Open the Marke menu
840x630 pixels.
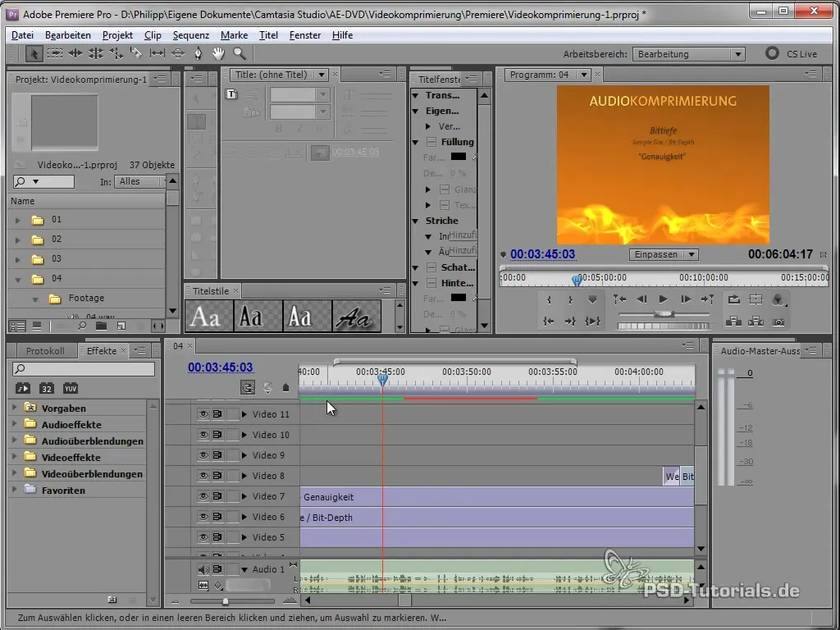pos(234,35)
